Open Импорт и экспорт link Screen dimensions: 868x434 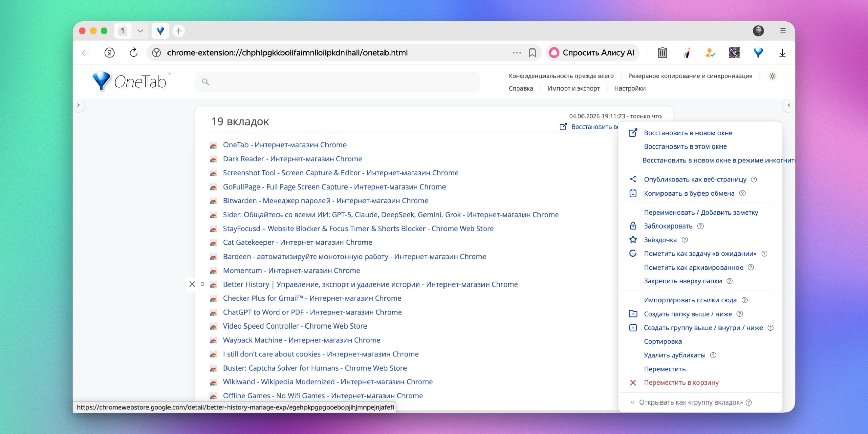click(573, 88)
